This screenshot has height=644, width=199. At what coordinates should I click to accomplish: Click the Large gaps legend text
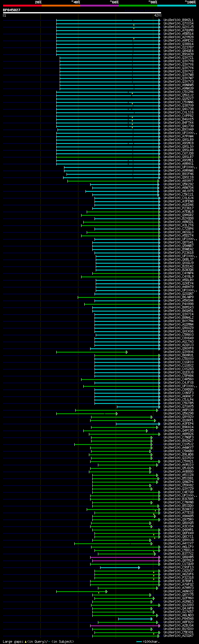coord(38,642)
